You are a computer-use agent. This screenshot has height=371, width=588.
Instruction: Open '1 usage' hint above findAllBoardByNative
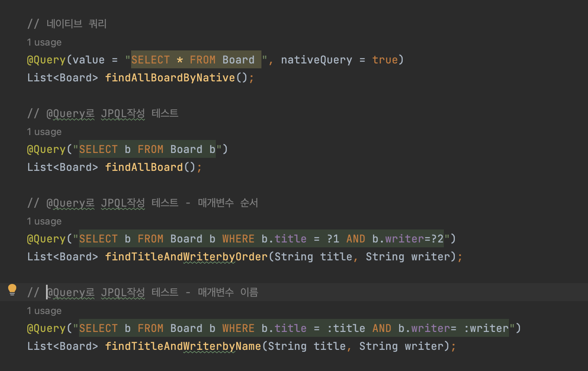coord(44,42)
